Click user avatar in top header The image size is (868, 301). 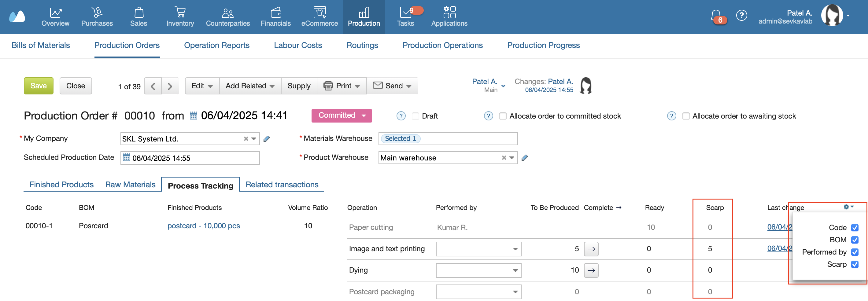coord(832,16)
